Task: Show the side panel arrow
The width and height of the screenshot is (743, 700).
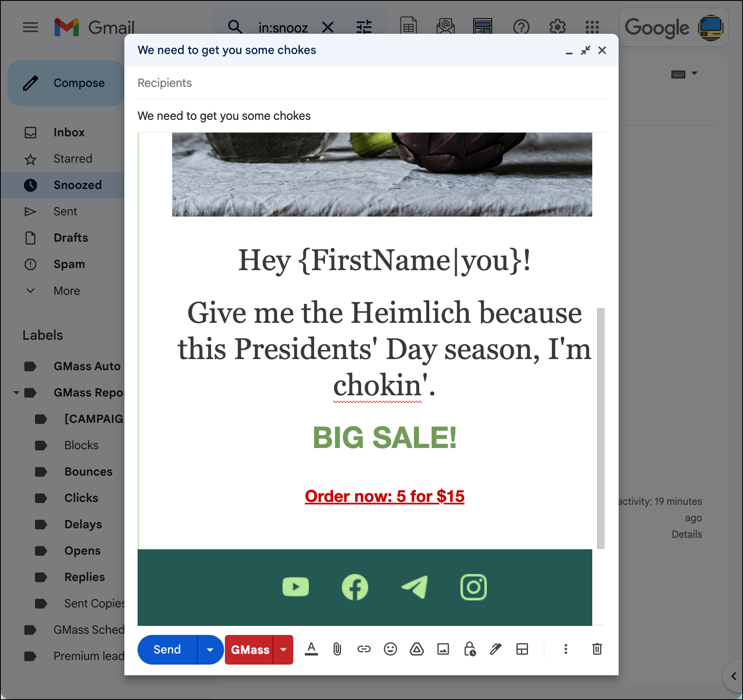Action: click(x=734, y=676)
